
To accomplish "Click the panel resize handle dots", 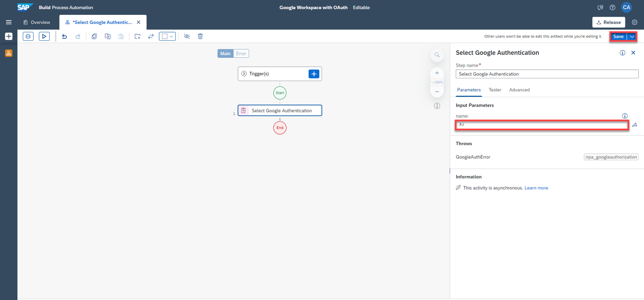I will click(x=449, y=171).
